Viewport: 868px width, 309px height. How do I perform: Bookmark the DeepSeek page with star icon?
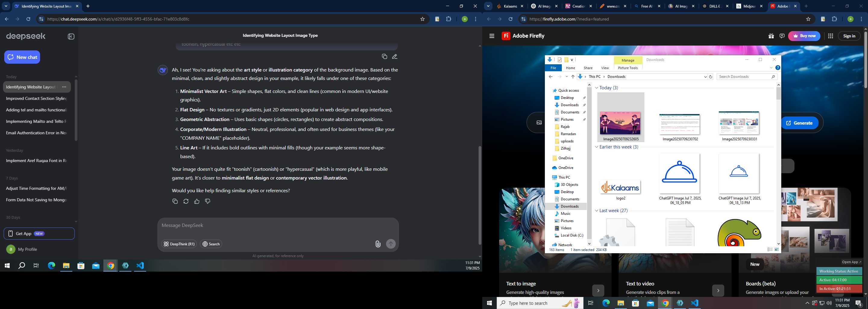tap(422, 19)
